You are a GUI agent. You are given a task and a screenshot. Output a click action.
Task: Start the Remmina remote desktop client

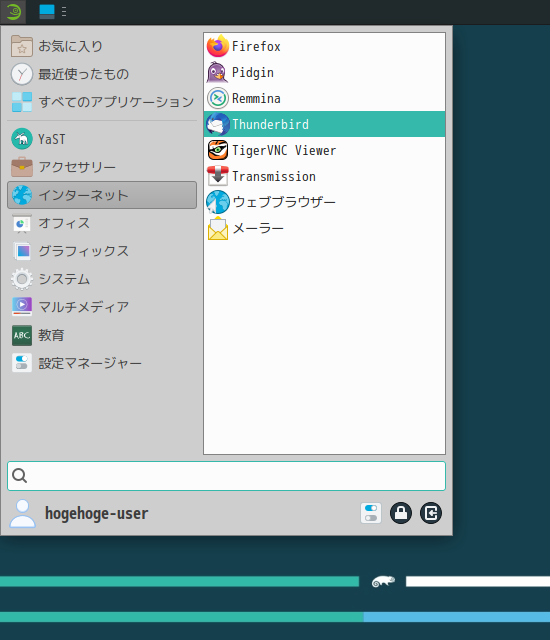(324, 98)
